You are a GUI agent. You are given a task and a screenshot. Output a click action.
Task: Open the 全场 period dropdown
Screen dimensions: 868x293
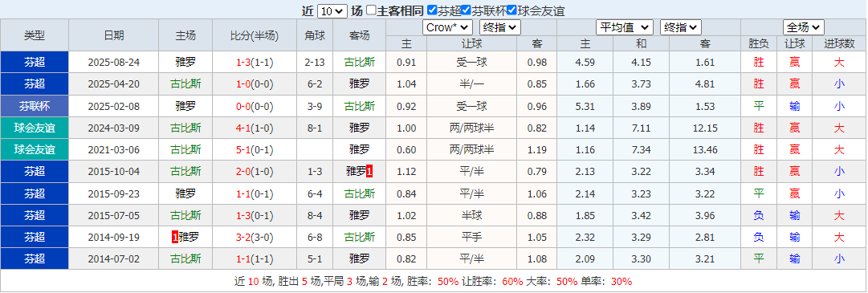(804, 27)
